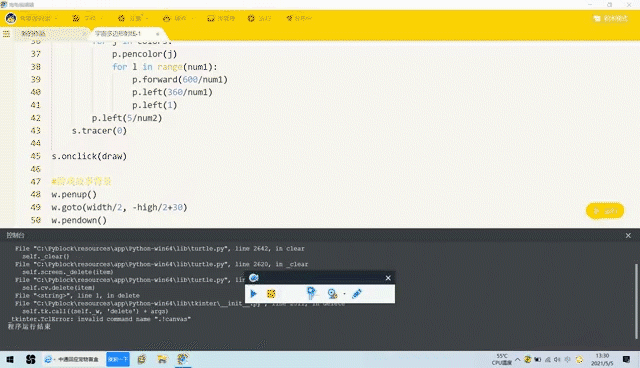This screenshot has height=368, width=640.
Task: Open the fourth toolbar menu with hat icon
Action: (x=178, y=18)
